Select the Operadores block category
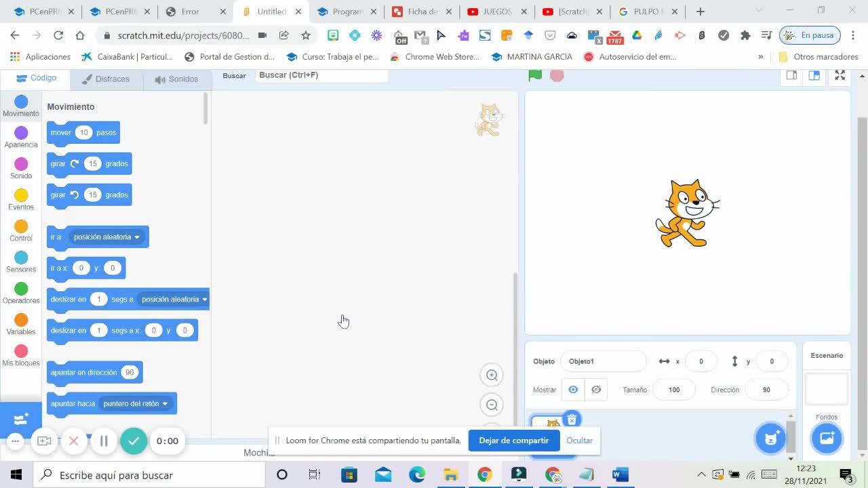This screenshot has height=488, width=868. pyautogui.click(x=21, y=293)
